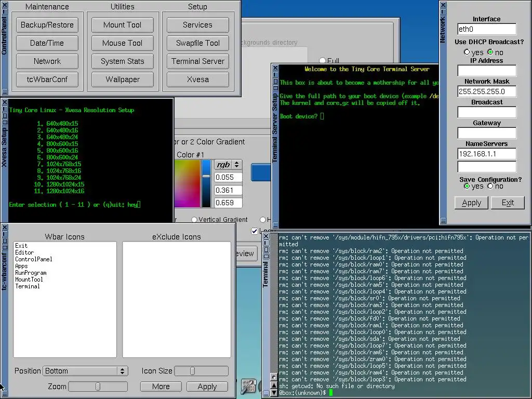
Task: Click the NameServers field with 192.168.1.1
Action: (x=487, y=154)
